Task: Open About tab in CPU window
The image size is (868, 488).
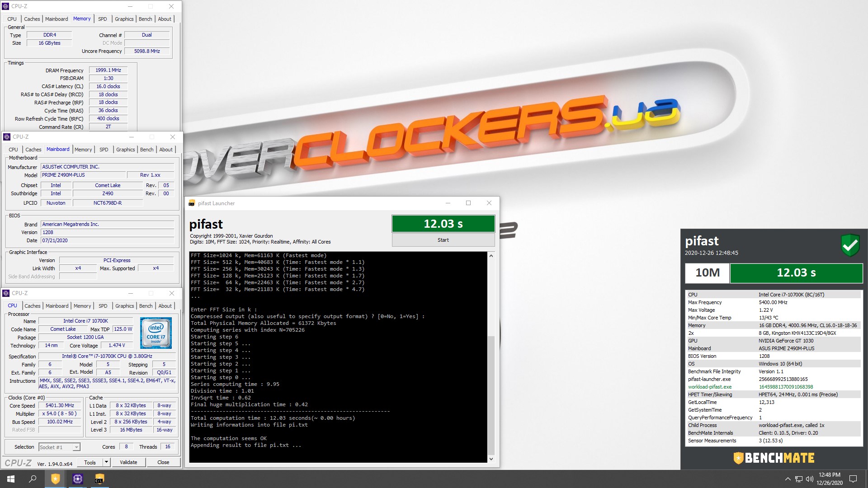Action: (165, 306)
